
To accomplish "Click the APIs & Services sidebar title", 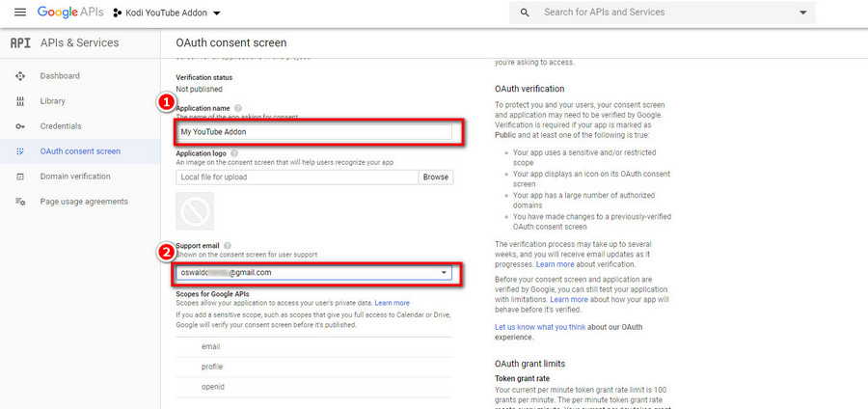I will click(x=80, y=42).
